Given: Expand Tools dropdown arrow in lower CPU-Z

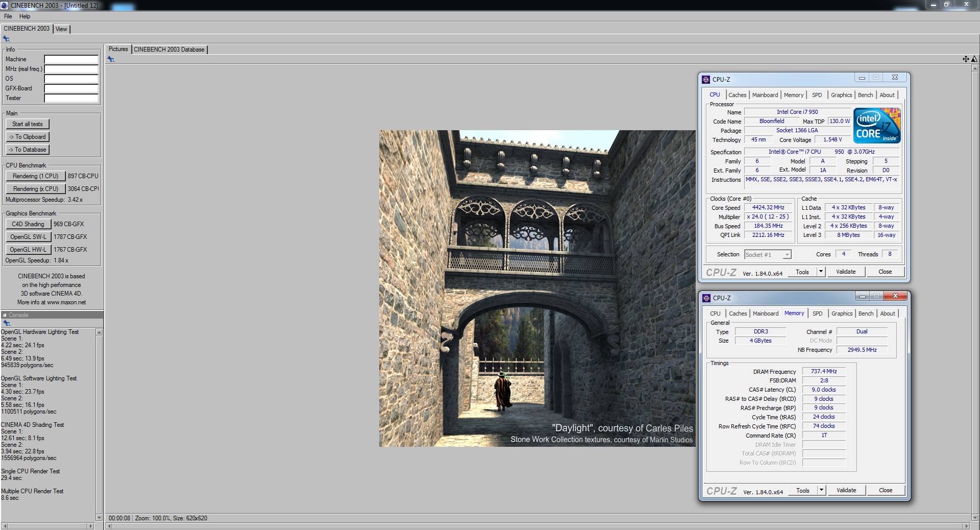Looking at the screenshot, I should coord(821,490).
